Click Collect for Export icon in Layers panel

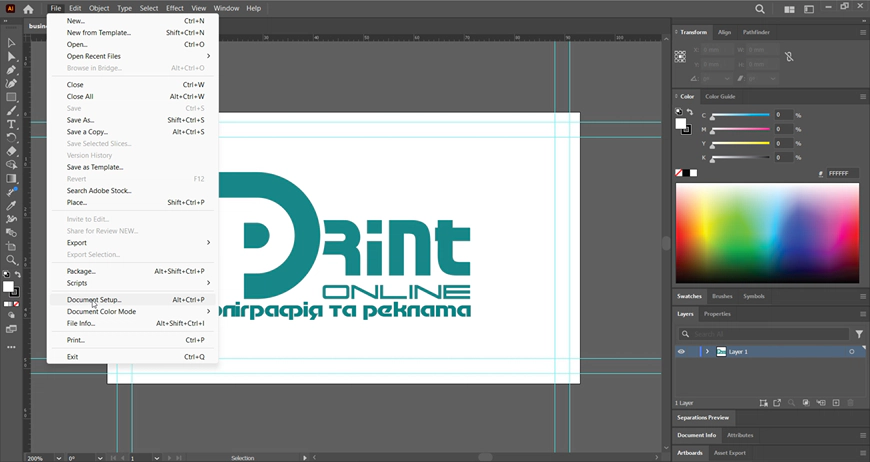[x=777, y=403]
